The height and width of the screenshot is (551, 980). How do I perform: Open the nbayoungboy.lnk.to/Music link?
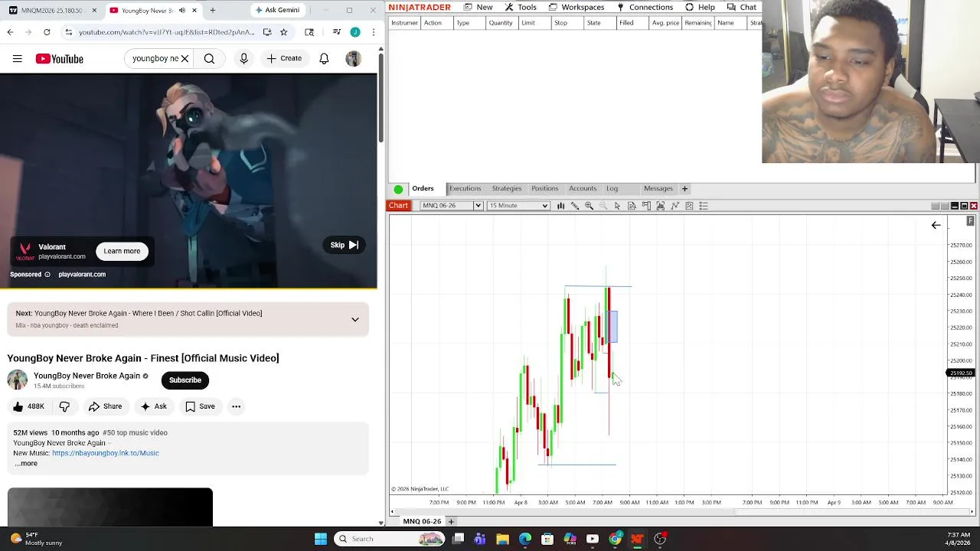[x=106, y=453]
